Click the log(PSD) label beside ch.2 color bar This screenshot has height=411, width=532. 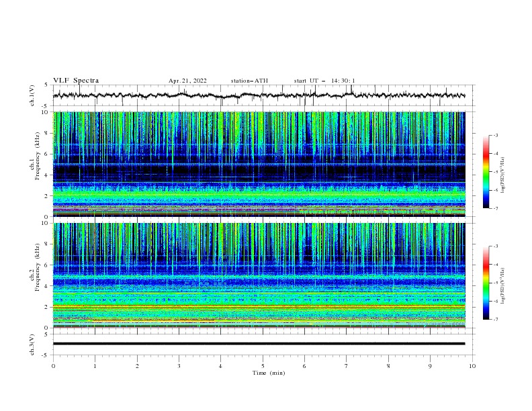point(503,285)
